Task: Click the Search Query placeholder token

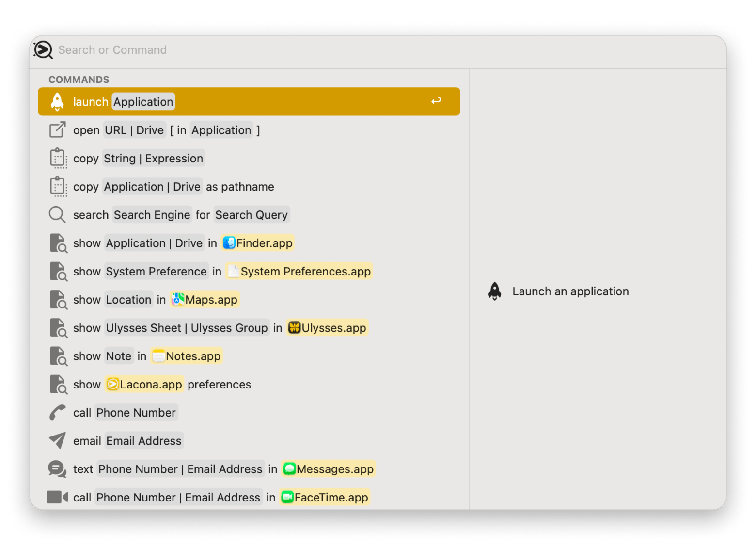Action: coord(252,215)
